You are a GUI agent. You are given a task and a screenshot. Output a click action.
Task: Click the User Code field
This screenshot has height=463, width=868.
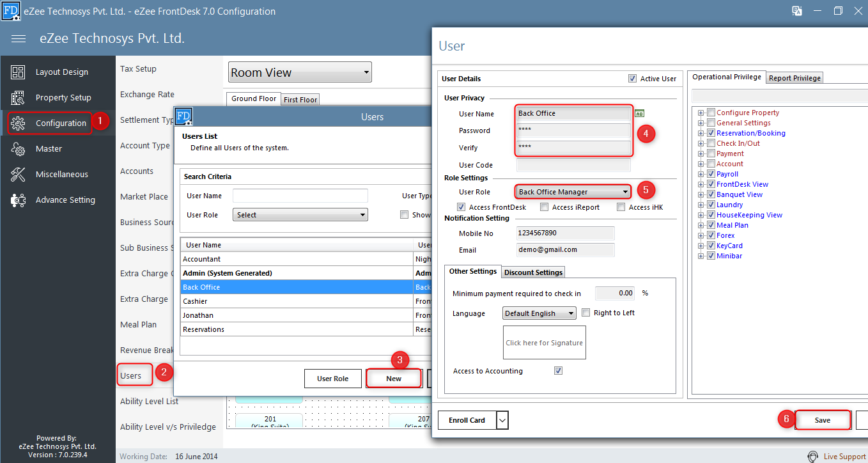tap(573, 165)
